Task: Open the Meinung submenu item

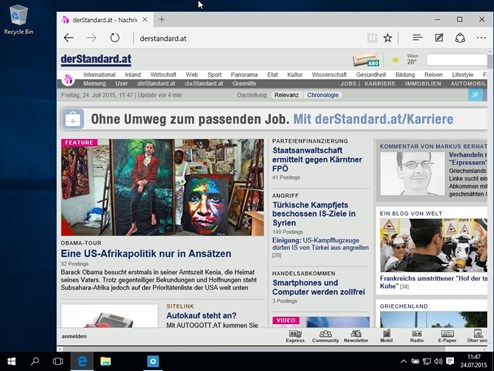Action: tap(94, 84)
